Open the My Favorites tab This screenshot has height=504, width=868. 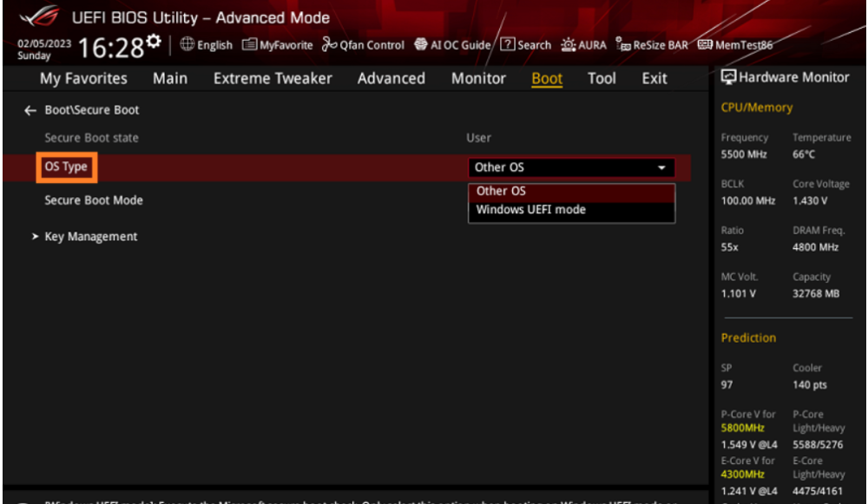(x=83, y=79)
